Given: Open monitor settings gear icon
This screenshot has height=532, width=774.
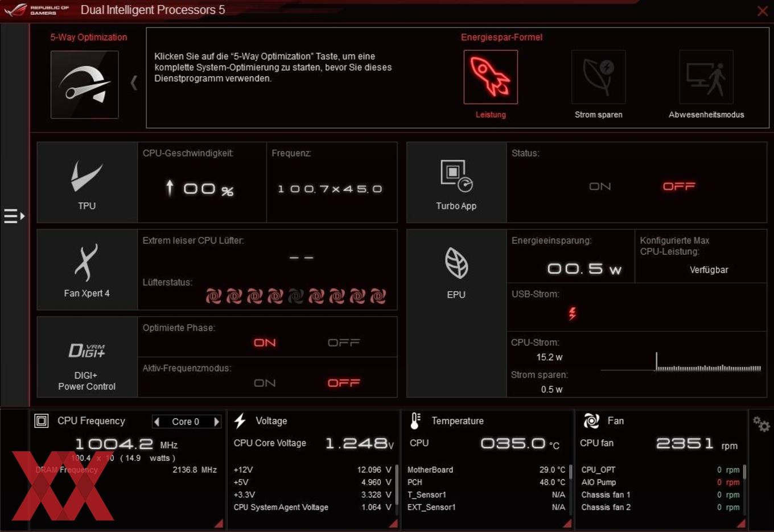Looking at the screenshot, I should pyautogui.click(x=761, y=424).
